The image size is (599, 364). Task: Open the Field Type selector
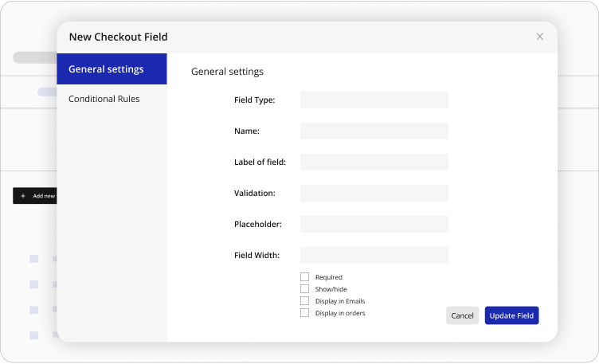pos(374,100)
